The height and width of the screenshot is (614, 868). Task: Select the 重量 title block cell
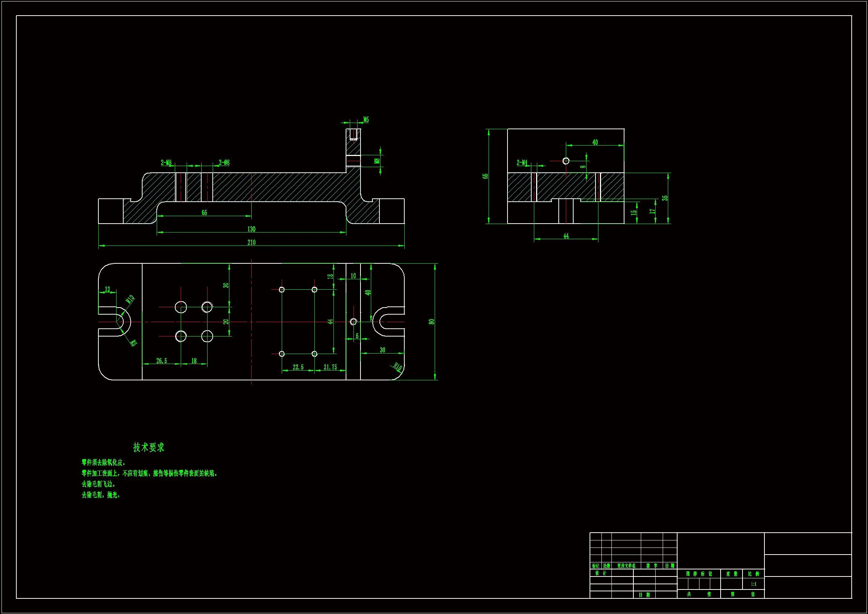(x=731, y=574)
